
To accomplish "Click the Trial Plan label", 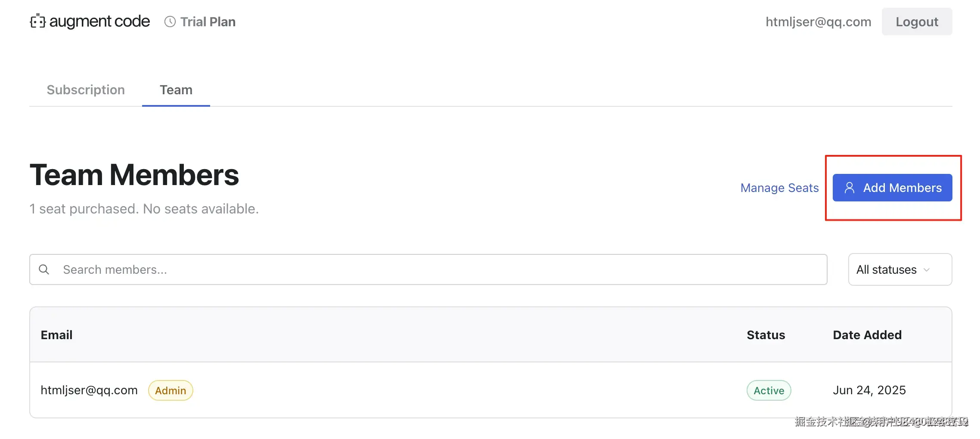I will coord(208,22).
